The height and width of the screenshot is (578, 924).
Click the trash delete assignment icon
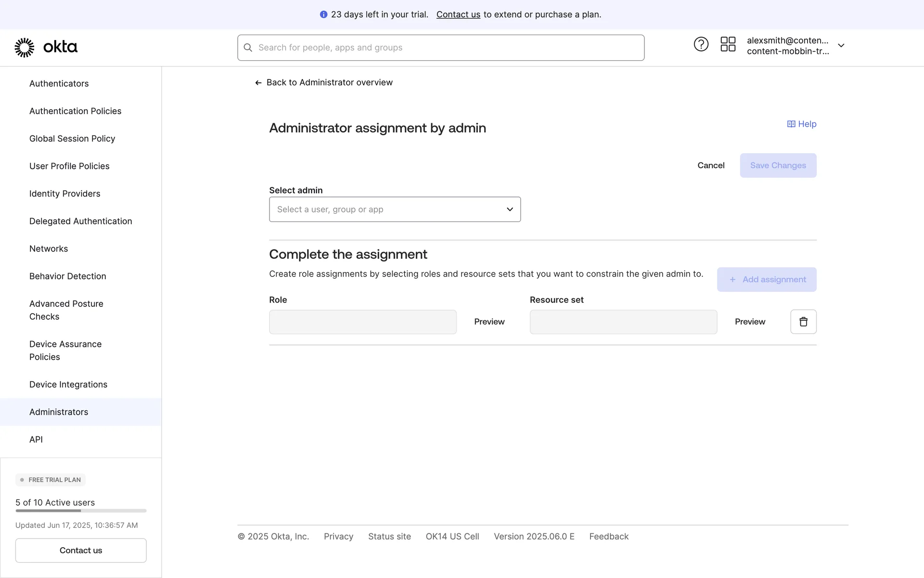(x=803, y=322)
